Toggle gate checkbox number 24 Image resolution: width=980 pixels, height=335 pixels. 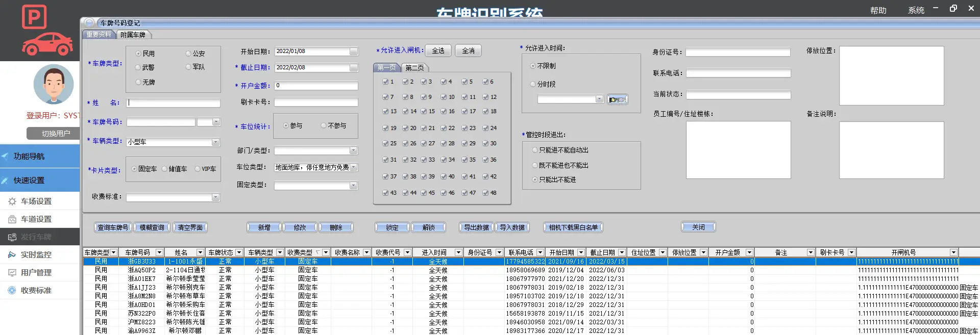tap(485, 128)
